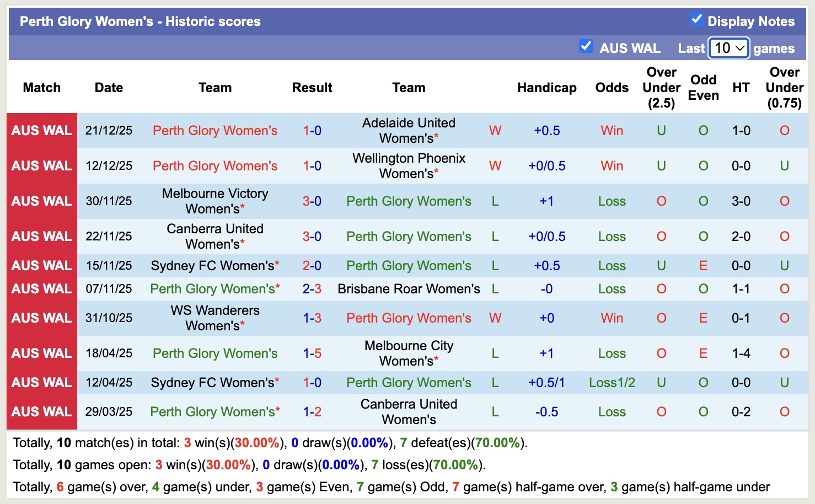This screenshot has height=504, width=815.
Task: Open the 21/12/25 match date entry
Action: pyautogui.click(x=108, y=131)
